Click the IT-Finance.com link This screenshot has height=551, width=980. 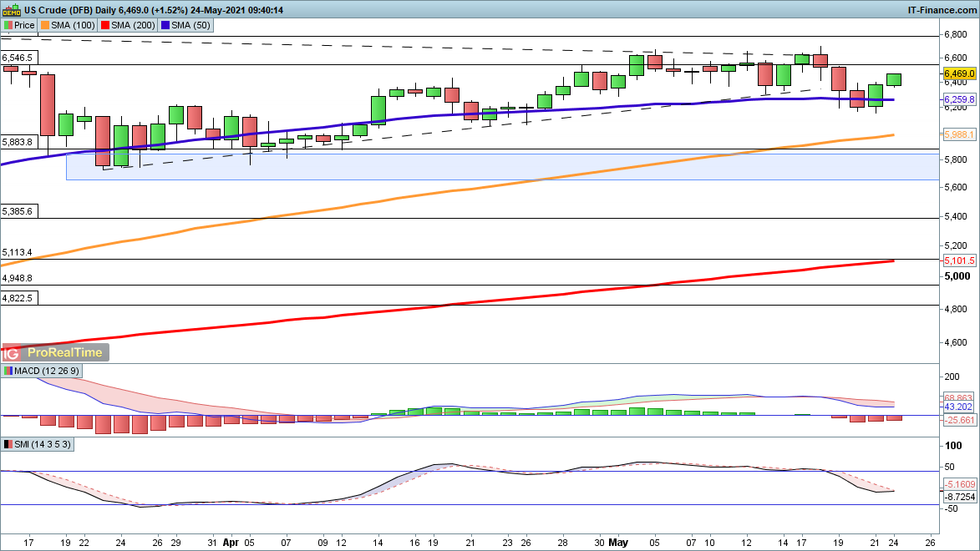click(941, 9)
